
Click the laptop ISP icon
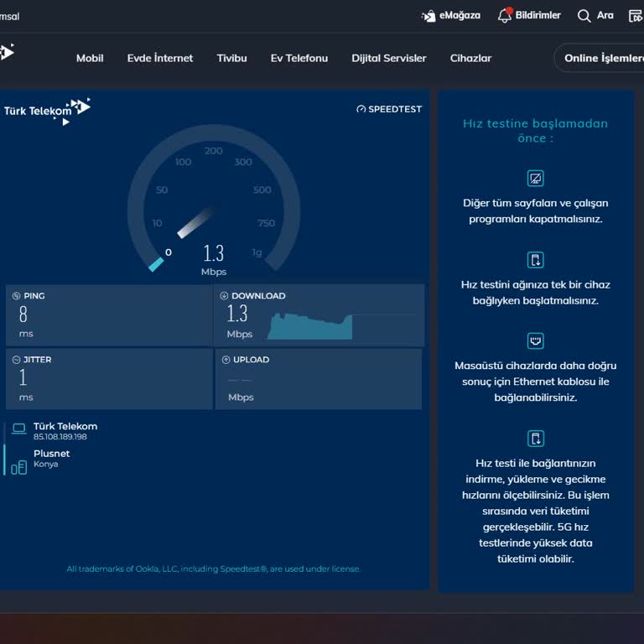19,428
